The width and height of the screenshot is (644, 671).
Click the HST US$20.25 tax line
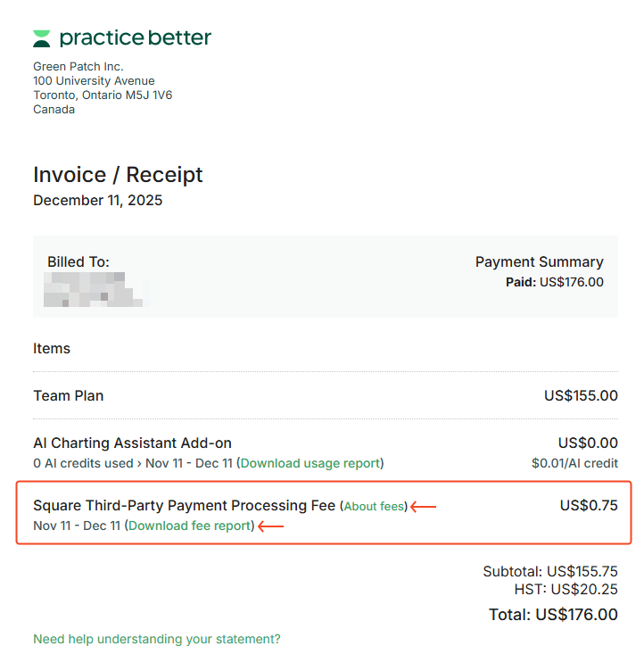pos(566,589)
